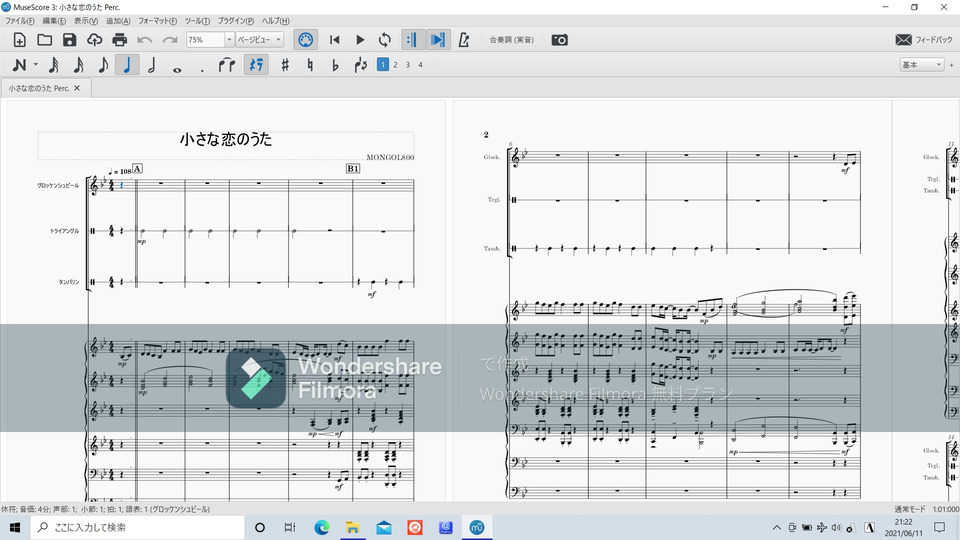Toggle the 合奏調 (実音) concert pitch button
The width and height of the screenshot is (960, 540).
[512, 40]
